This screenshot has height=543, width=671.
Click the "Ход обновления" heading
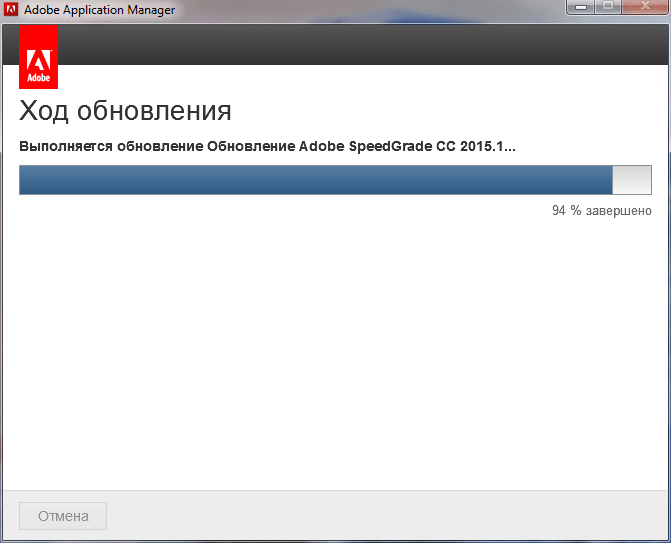pos(125,111)
